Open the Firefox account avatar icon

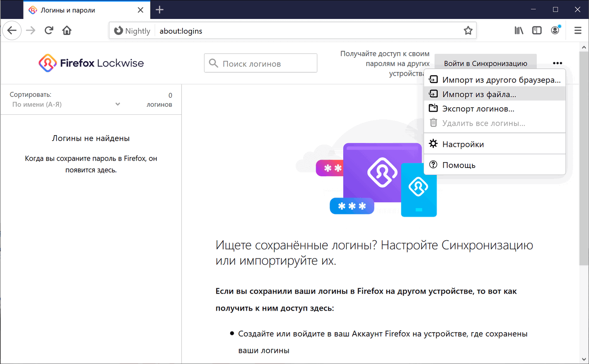tap(555, 30)
